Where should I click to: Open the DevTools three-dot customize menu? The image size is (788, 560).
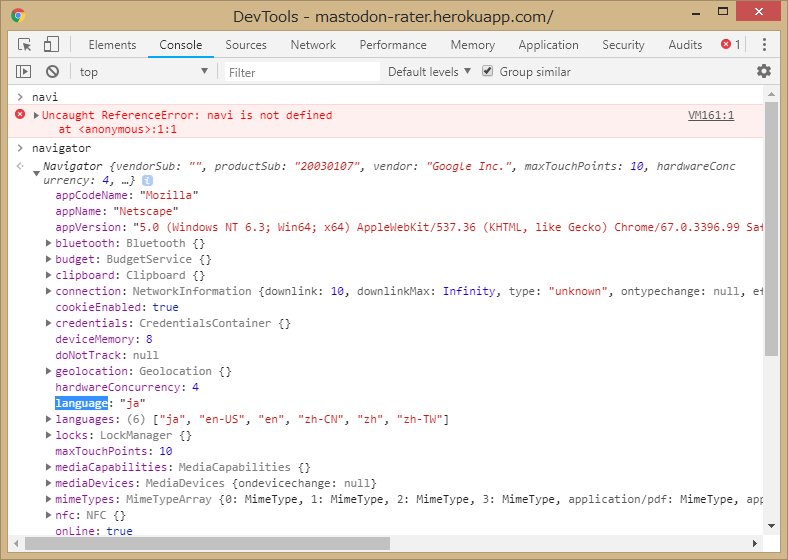tap(764, 45)
